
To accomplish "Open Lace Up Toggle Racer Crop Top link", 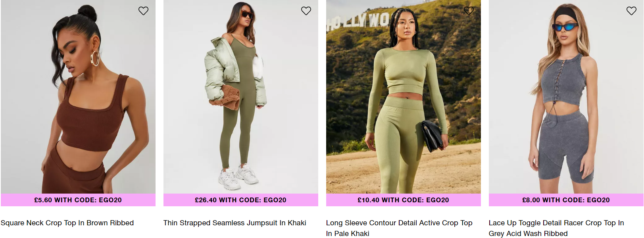I will point(556,228).
